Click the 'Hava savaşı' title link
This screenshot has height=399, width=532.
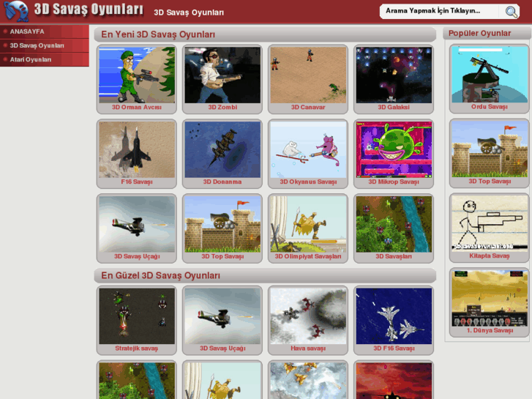(x=308, y=348)
